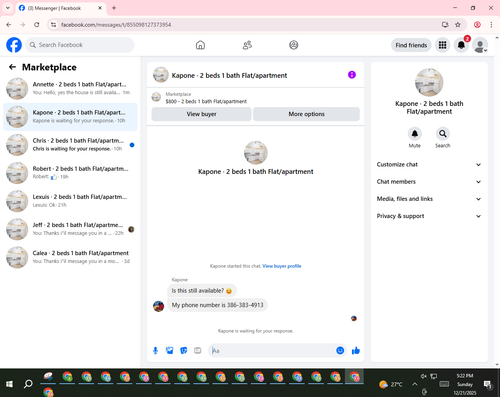
Task: Go back from Marketplace chats list
Action: [x=13, y=67]
